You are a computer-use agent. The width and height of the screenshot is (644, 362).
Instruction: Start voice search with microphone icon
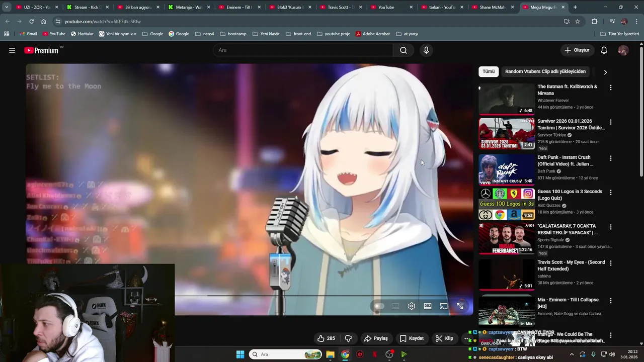click(426, 50)
